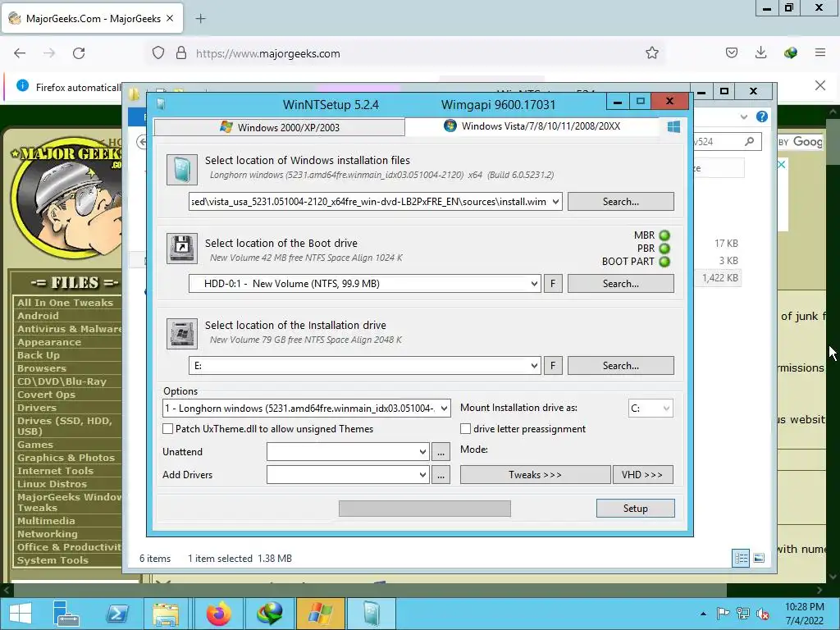Open Server Manager from taskbar

point(66,613)
